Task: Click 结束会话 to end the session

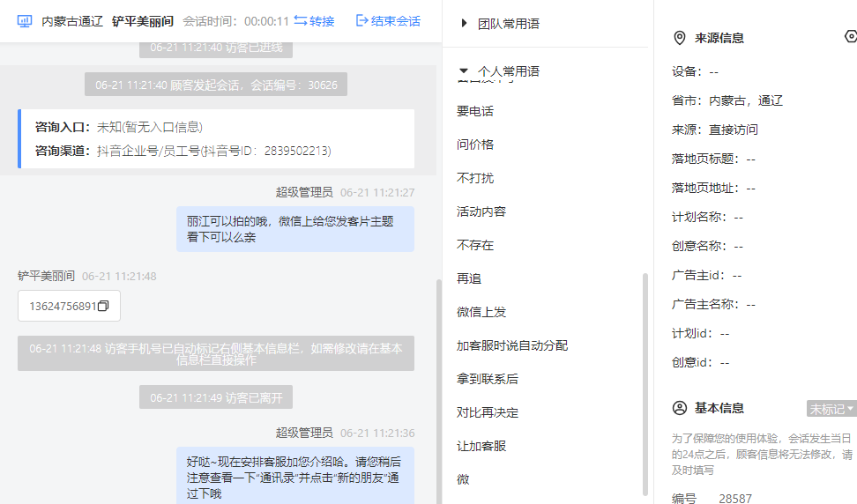Action: (388, 21)
